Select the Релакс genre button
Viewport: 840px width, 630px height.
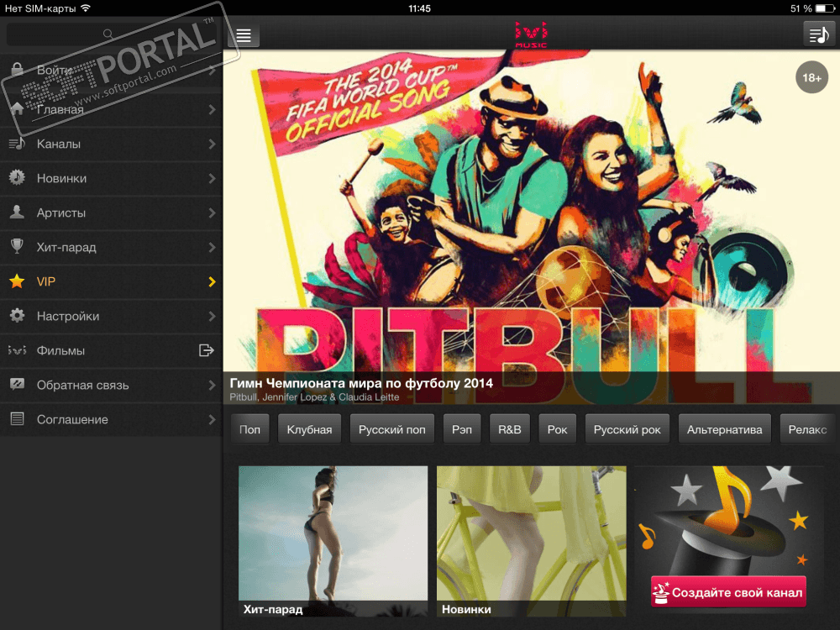(x=807, y=429)
